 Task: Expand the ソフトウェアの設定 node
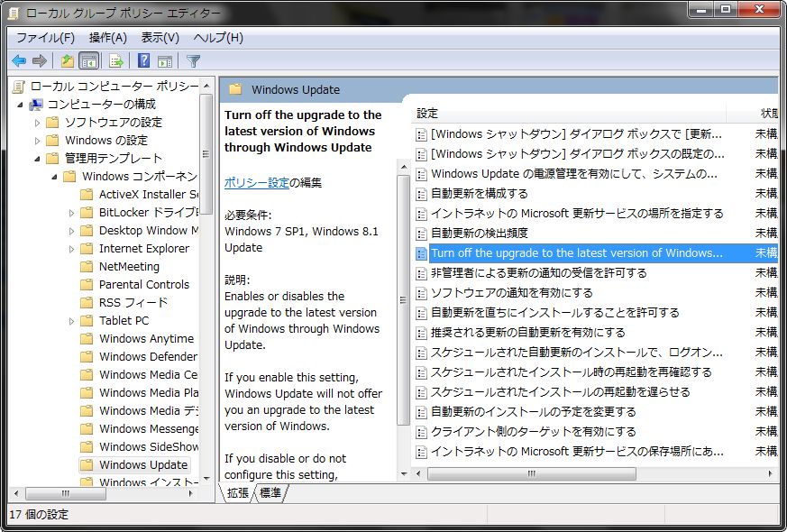tap(37, 123)
